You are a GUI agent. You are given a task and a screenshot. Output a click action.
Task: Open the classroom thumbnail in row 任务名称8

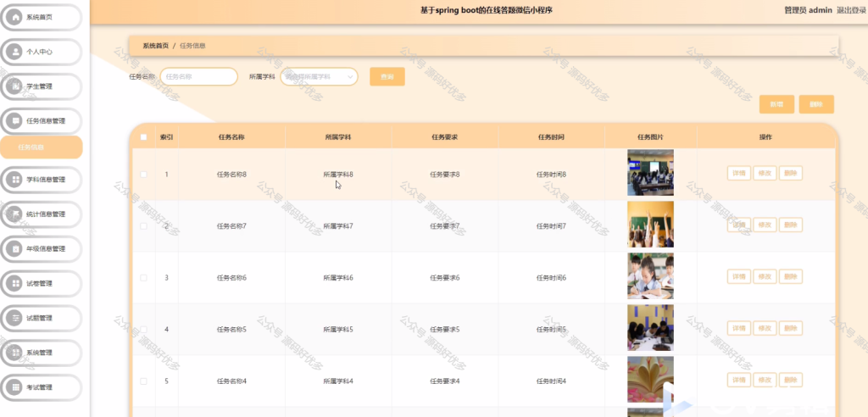coord(650,172)
